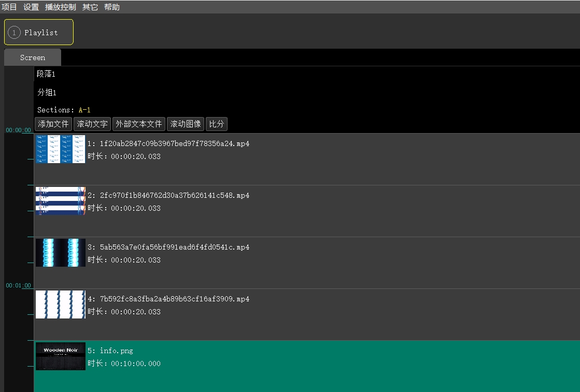Screen dimensions: 580x392
Task: Open the 项目 menu
Action: 9,7
